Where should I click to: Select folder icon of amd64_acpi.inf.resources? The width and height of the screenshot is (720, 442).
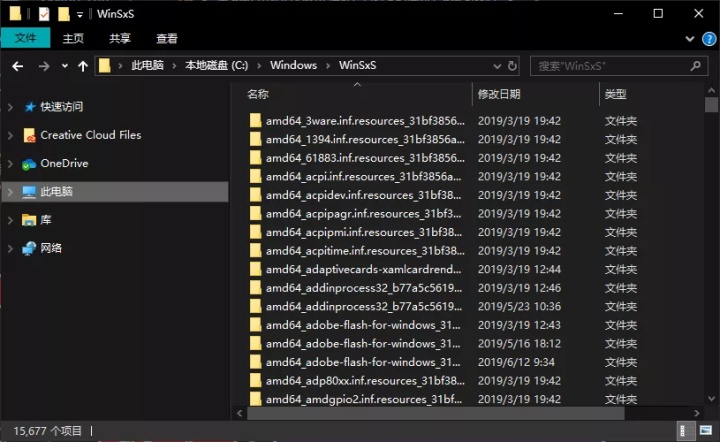point(255,176)
